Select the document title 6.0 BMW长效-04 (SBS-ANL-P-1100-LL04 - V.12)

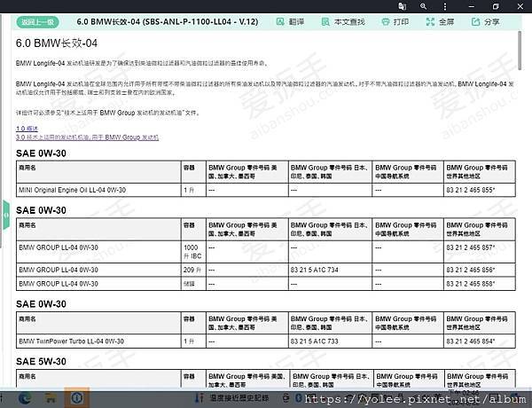pyautogui.click(x=168, y=22)
